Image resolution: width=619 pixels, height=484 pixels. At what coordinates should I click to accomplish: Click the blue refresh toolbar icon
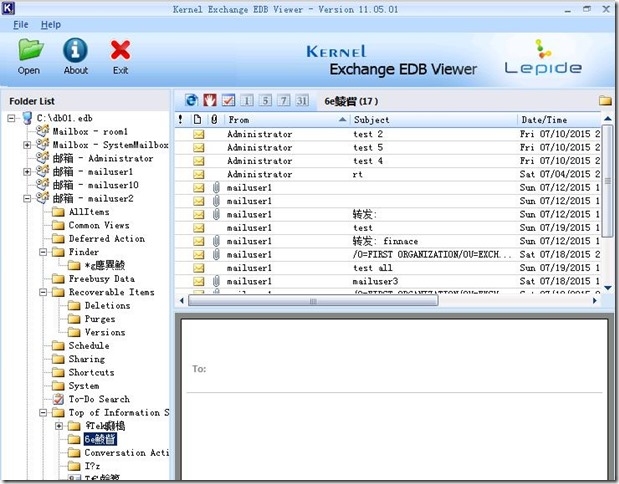click(x=192, y=100)
